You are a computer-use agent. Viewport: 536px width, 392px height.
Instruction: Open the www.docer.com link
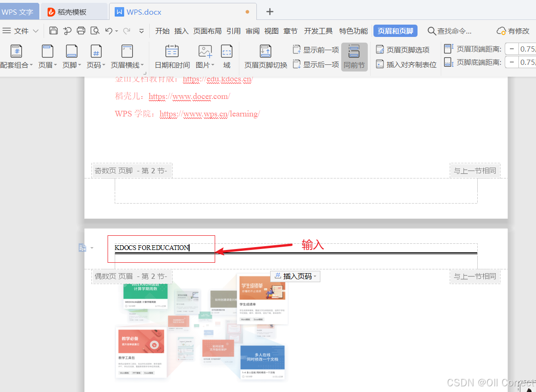(190, 96)
